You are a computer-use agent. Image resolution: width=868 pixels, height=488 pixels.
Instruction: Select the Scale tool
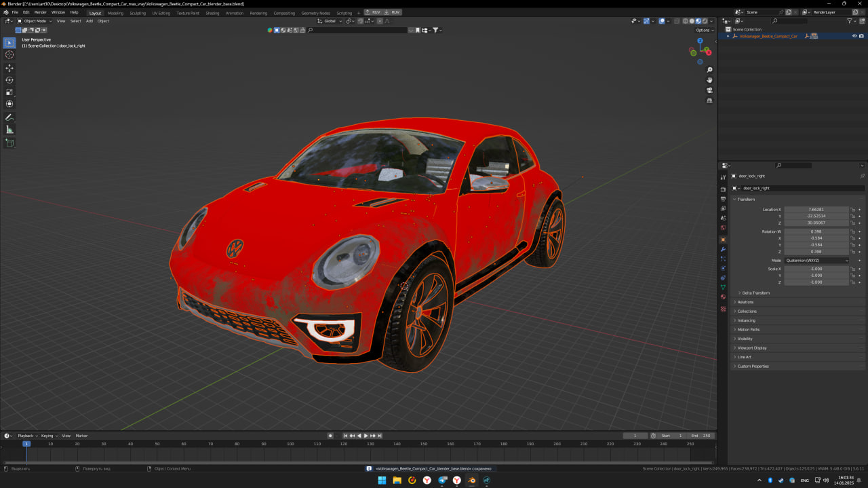(9, 92)
